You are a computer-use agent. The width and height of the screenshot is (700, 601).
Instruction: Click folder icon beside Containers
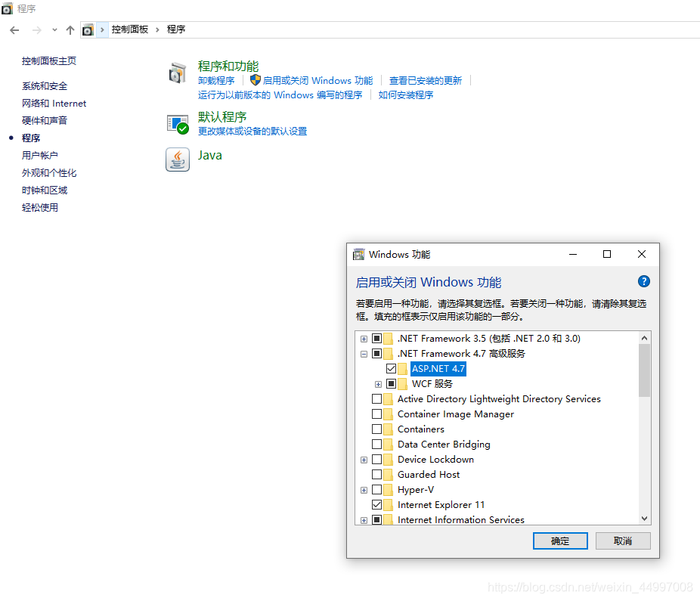click(x=388, y=429)
